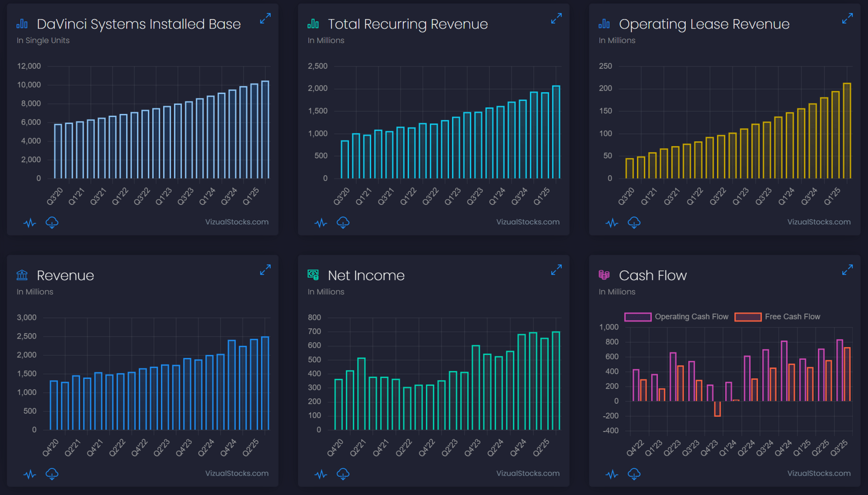Click the cloud download icon under Cash Flow
868x495 pixels.
pos(634,474)
